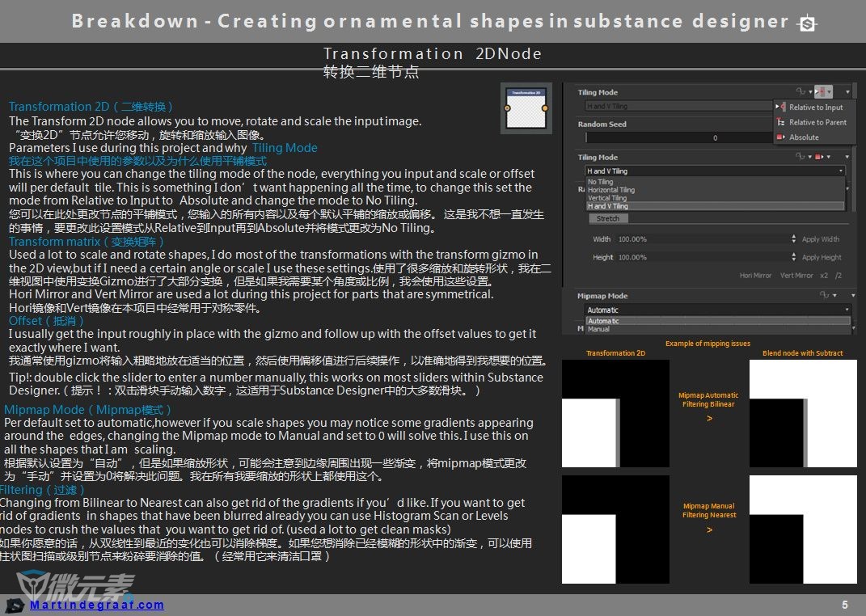The image size is (866, 616).
Task: Select No Tiling from the dropdown list
Action: tap(716, 182)
